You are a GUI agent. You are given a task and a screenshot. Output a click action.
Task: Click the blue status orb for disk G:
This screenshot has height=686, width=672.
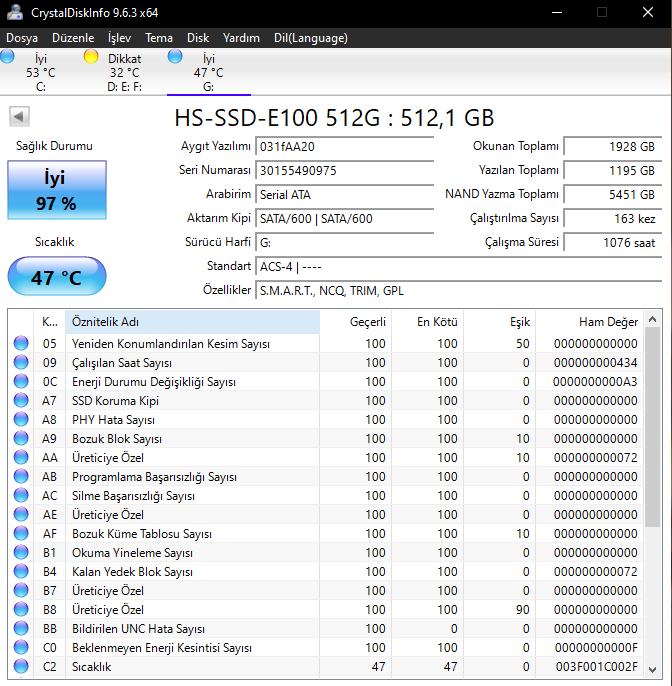[175, 57]
